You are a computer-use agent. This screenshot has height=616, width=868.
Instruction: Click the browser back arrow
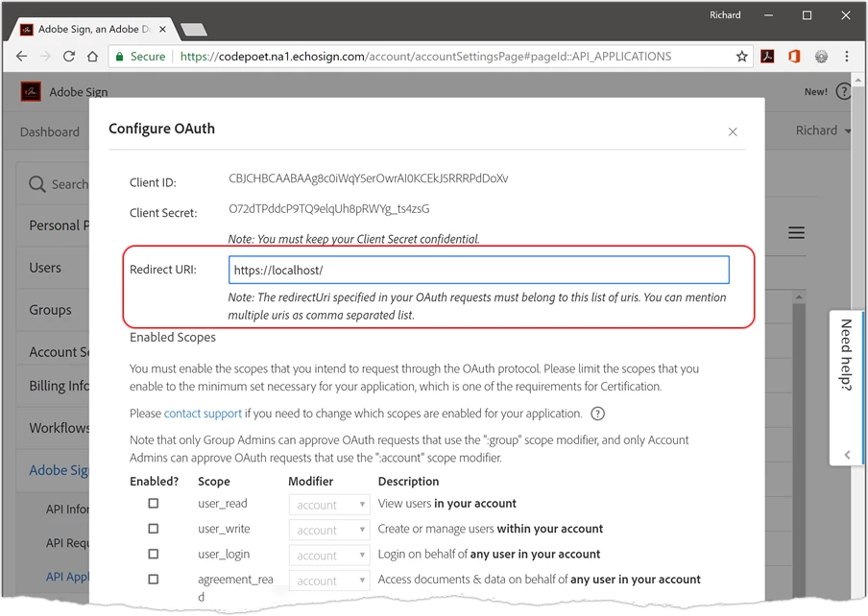[x=21, y=57]
